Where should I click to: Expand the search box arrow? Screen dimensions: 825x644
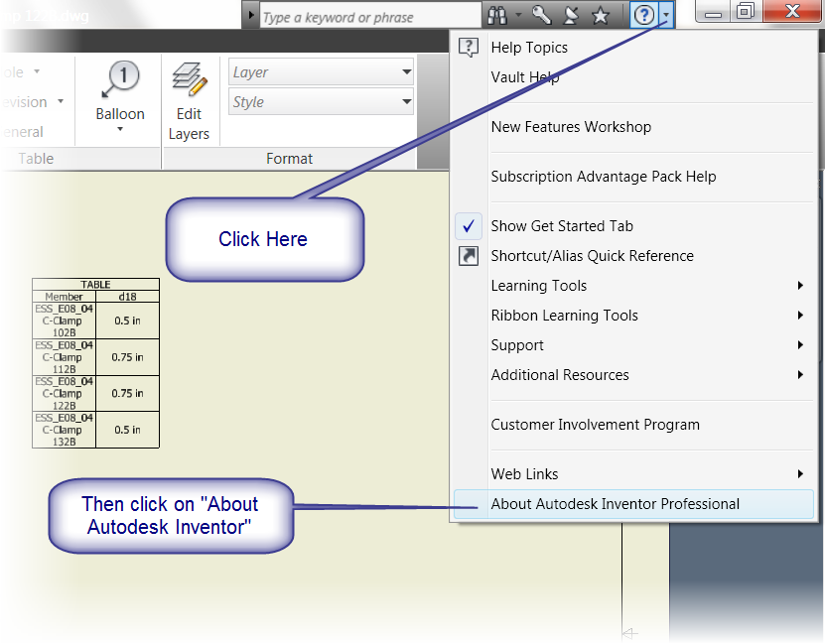(x=251, y=15)
